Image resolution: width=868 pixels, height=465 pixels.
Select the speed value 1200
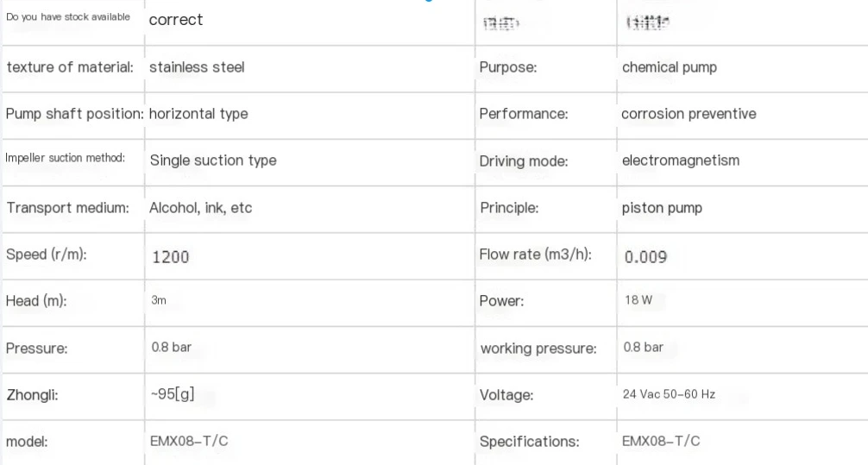[x=170, y=256]
